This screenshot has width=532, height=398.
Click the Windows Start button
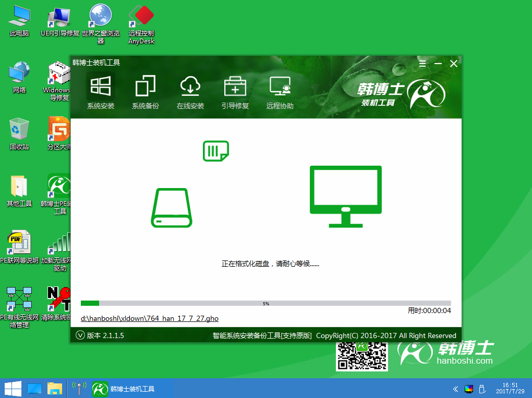[x=13, y=389]
